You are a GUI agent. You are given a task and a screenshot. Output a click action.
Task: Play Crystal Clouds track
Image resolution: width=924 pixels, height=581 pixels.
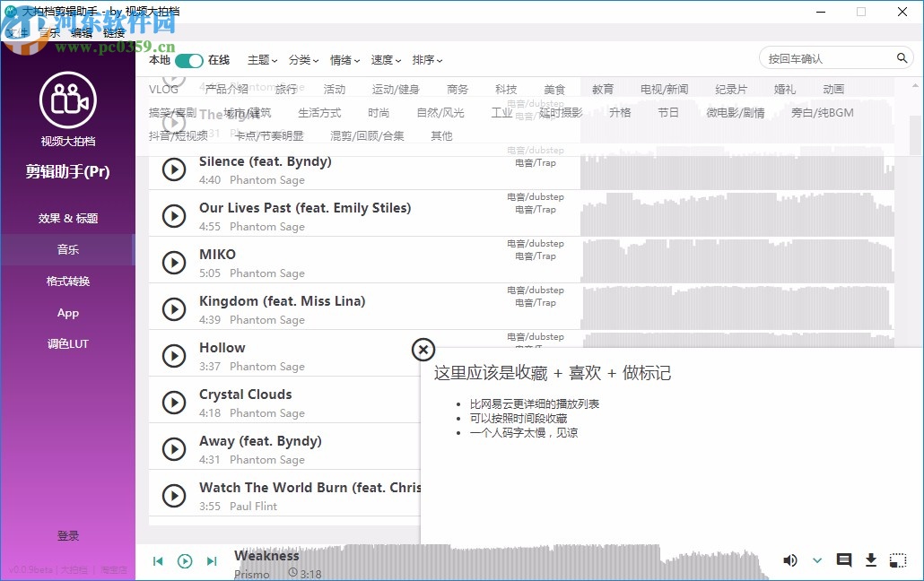[174, 403]
